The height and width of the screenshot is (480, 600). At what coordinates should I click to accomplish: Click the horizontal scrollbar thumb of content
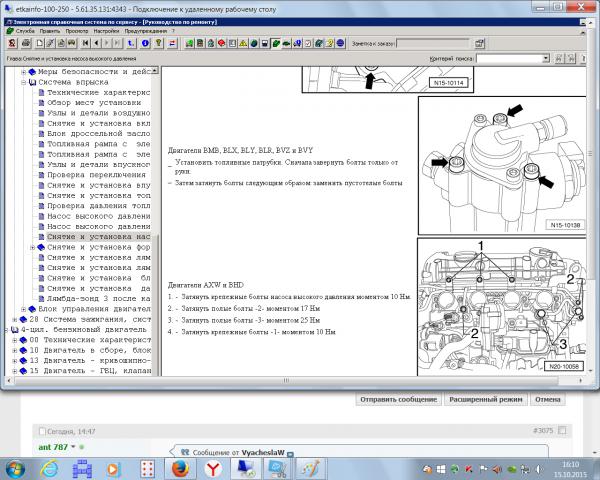pos(286,380)
